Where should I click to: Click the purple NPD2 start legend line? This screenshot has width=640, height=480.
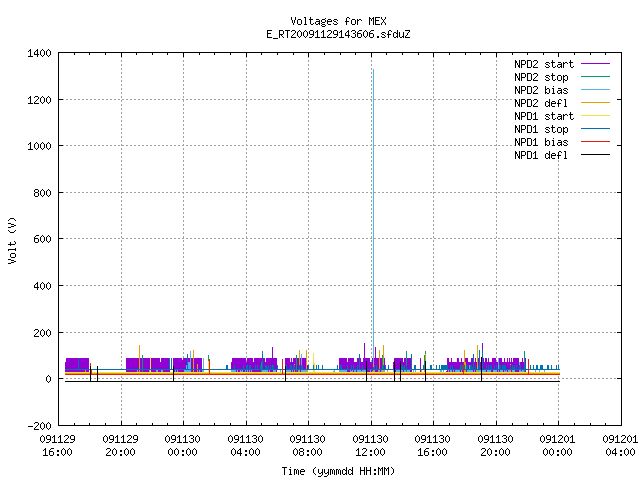click(595, 64)
